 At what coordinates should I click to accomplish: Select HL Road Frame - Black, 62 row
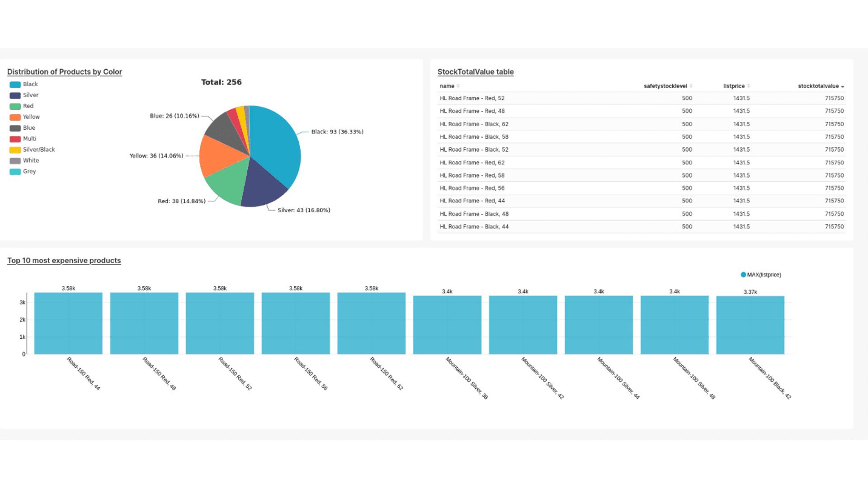[x=474, y=124]
